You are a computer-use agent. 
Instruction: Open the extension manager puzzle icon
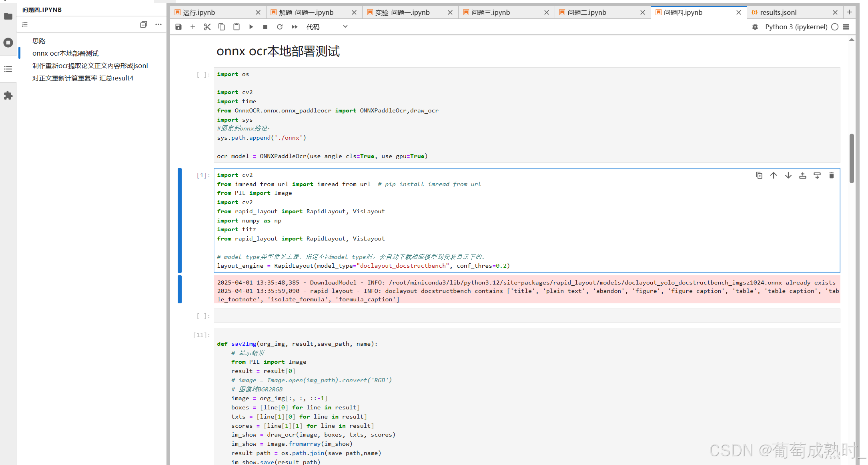coord(8,96)
